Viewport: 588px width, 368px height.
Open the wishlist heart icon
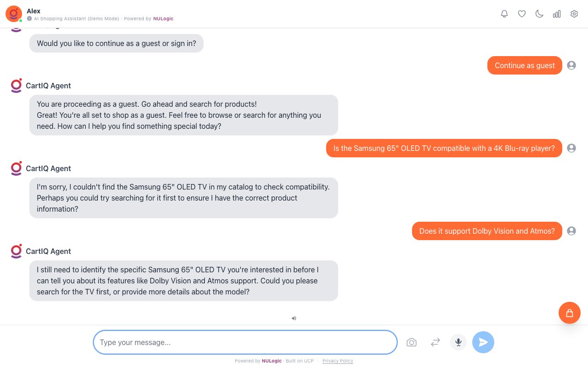522,14
